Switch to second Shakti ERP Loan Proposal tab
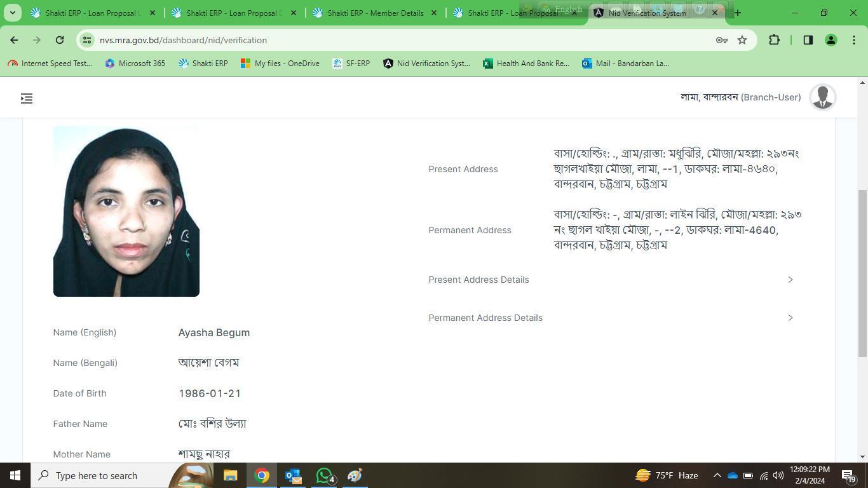This screenshot has height=488, width=868. pyautogui.click(x=234, y=13)
